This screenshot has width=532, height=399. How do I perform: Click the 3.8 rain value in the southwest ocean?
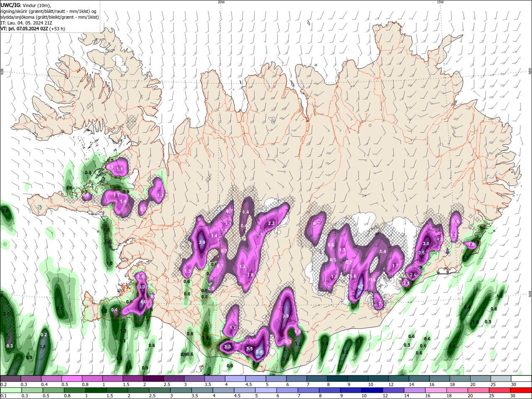[42, 347]
